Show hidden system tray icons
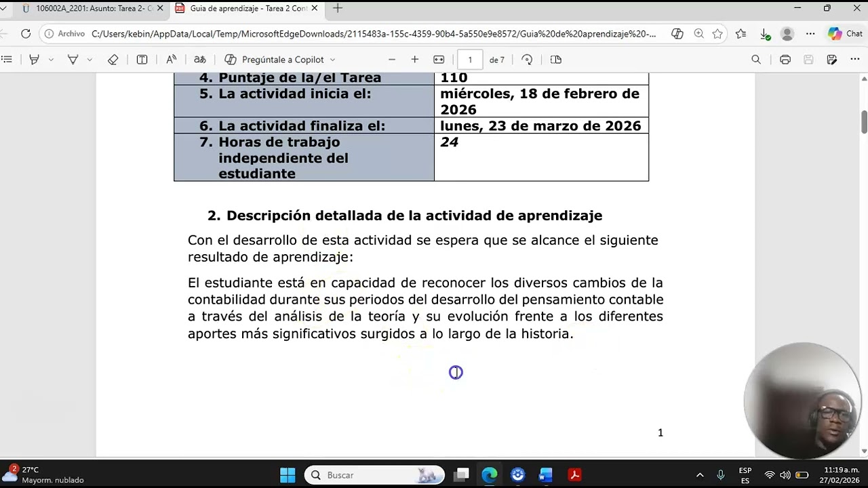 [700, 475]
